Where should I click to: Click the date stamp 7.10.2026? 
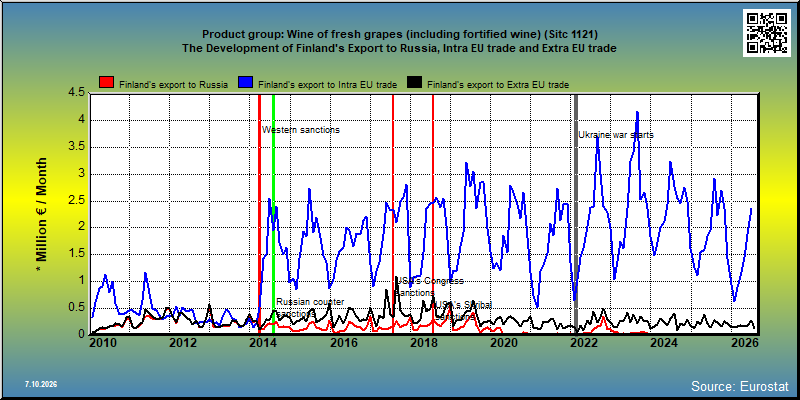click(x=40, y=384)
